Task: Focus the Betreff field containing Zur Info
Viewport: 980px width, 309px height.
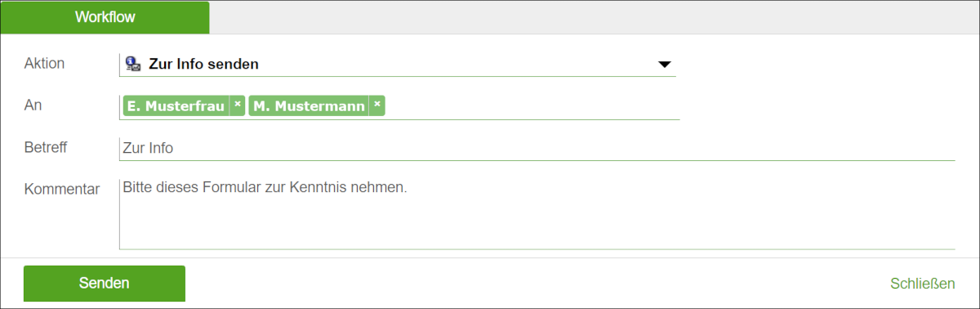Action: pyautogui.click(x=537, y=148)
